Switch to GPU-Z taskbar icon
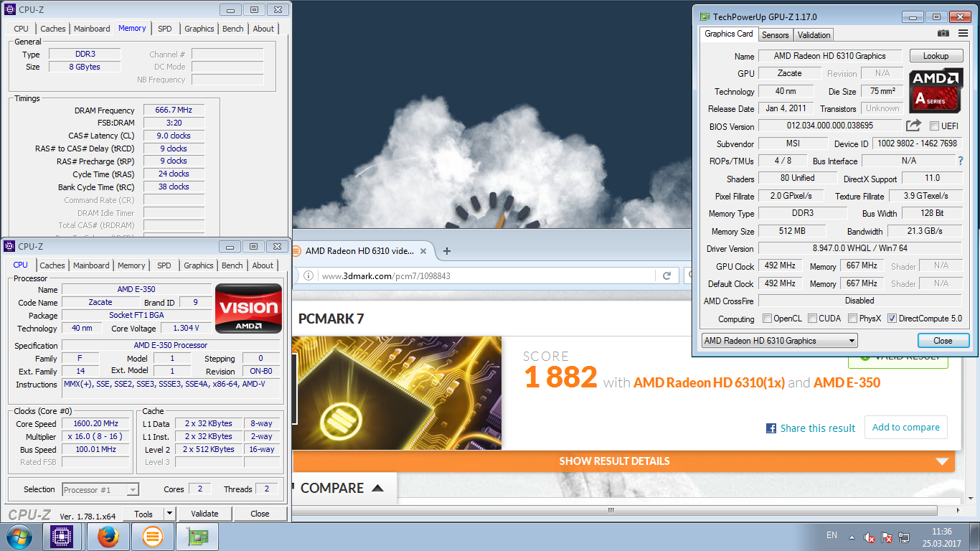Image resolution: width=980 pixels, height=551 pixels. 197,537
